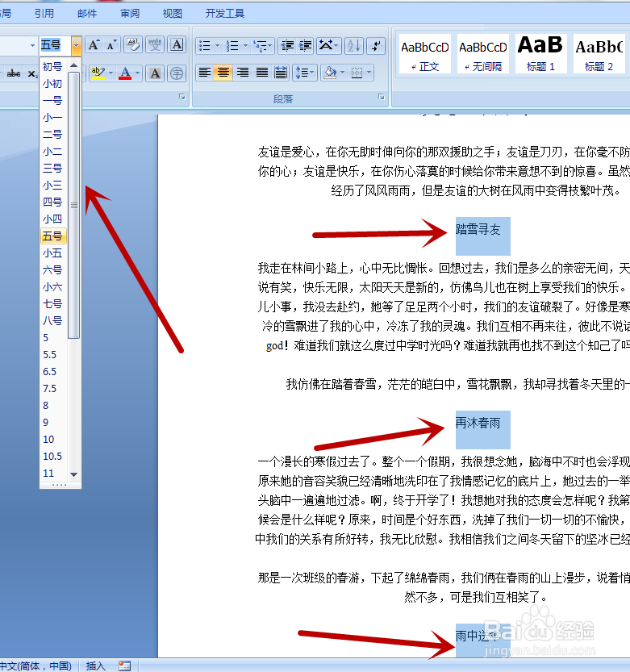
Task: Align text left
Action: tap(205, 73)
